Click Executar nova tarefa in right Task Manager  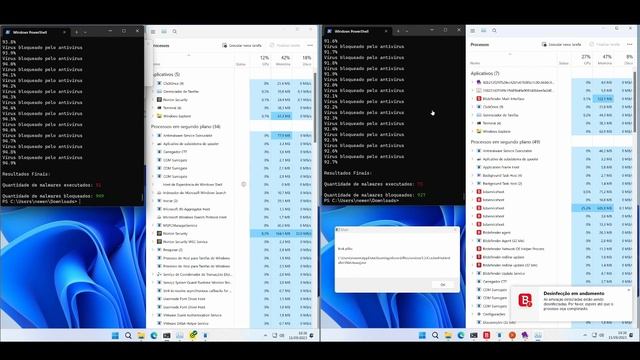point(561,44)
